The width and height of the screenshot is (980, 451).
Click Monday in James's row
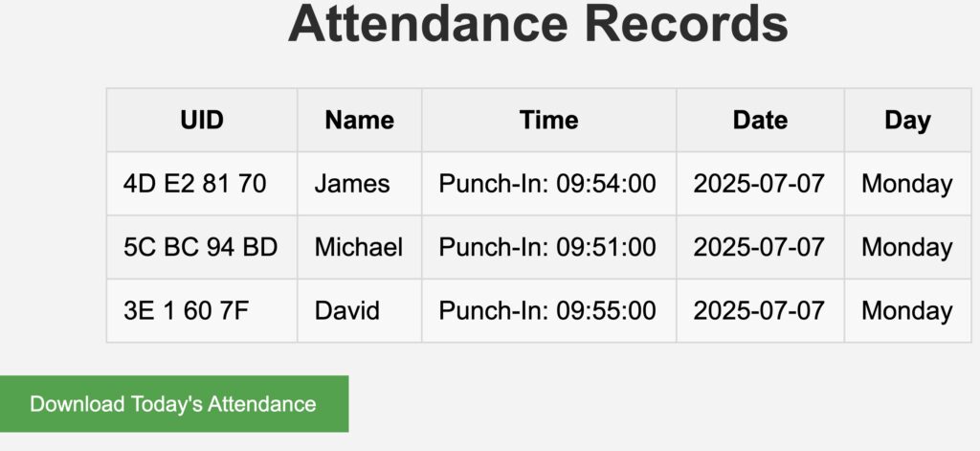[906, 184]
